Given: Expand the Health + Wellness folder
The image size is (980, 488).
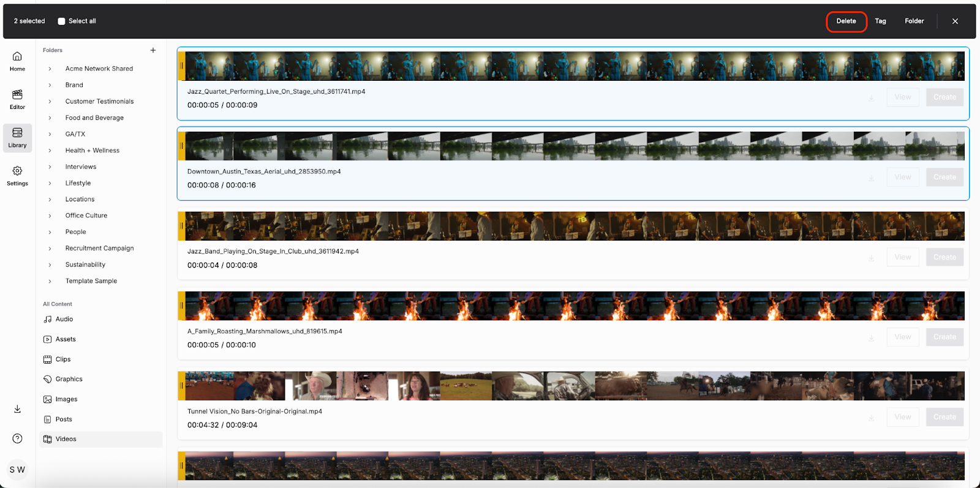Looking at the screenshot, I should coord(50,151).
